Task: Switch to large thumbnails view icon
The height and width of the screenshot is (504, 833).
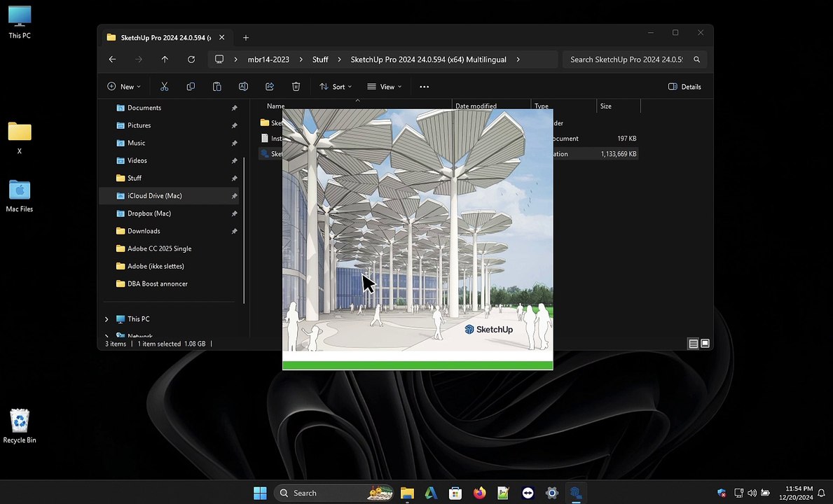Action: pyautogui.click(x=705, y=344)
